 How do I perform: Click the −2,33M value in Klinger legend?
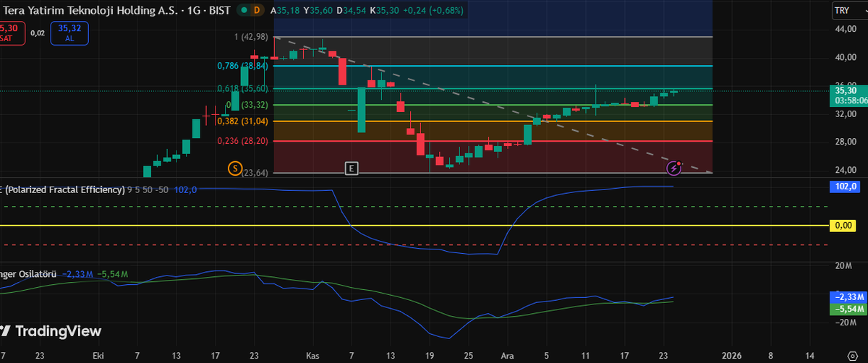[x=77, y=274]
